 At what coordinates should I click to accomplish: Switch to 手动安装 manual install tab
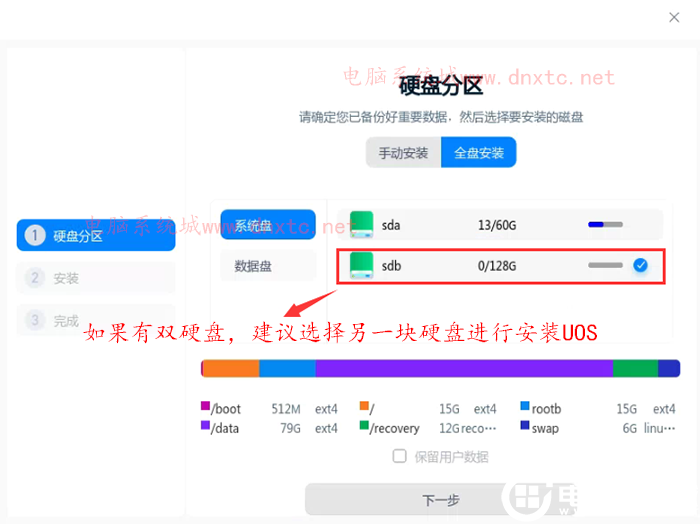click(x=404, y=153)
